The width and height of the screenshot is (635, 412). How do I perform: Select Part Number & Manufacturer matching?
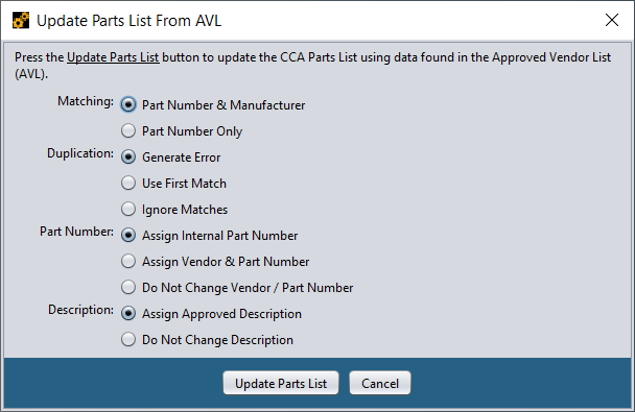coord(128,105)
